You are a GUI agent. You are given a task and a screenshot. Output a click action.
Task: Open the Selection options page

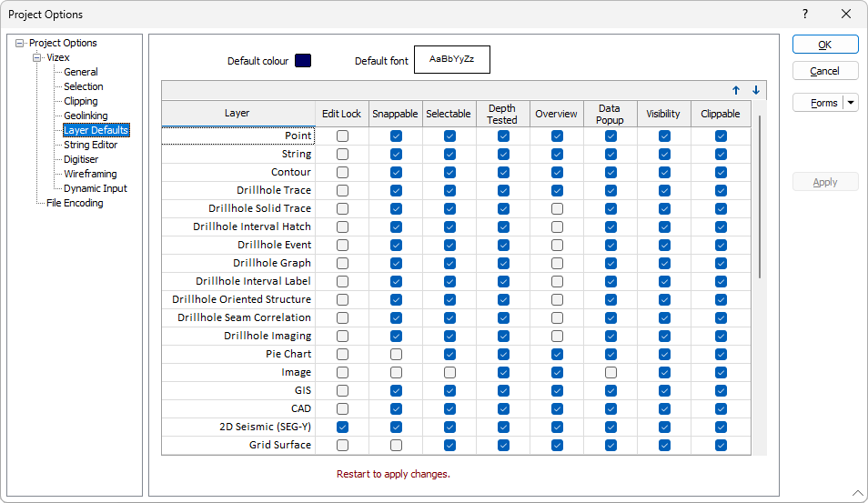[84, 86]
